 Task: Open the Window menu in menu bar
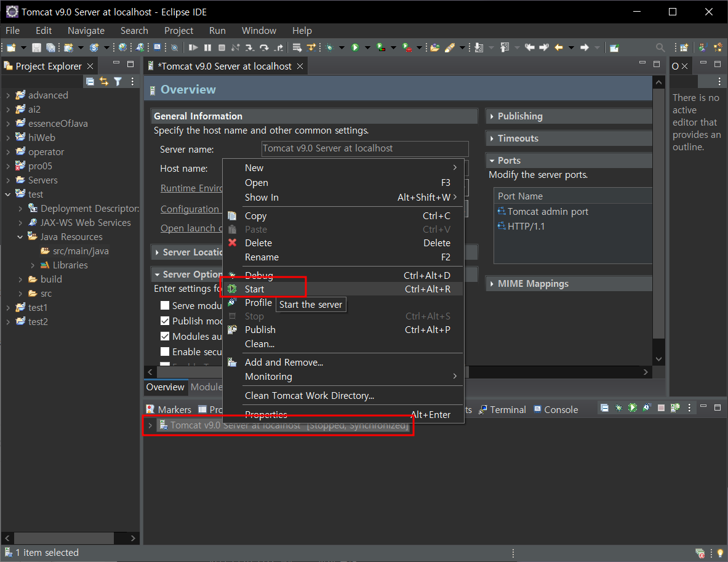258,31
